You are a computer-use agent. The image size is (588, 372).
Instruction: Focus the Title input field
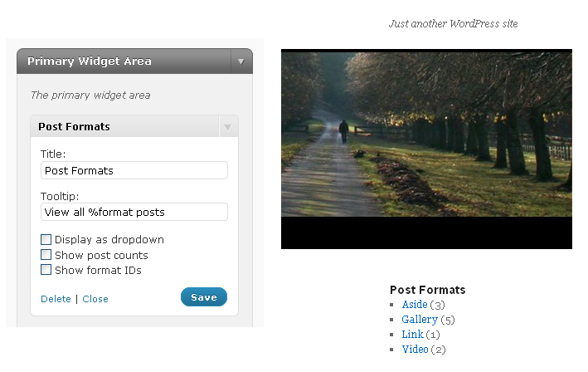point(134,170)
